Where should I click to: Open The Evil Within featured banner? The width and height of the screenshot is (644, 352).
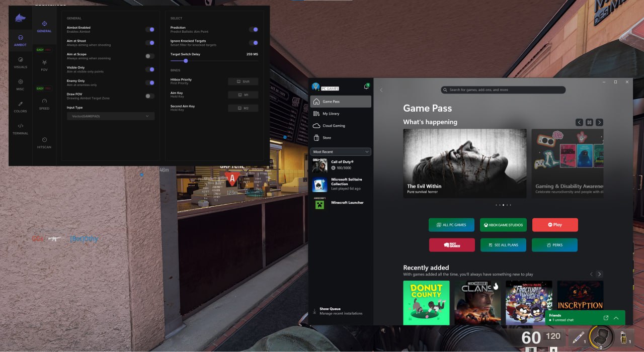click(465, 163)
